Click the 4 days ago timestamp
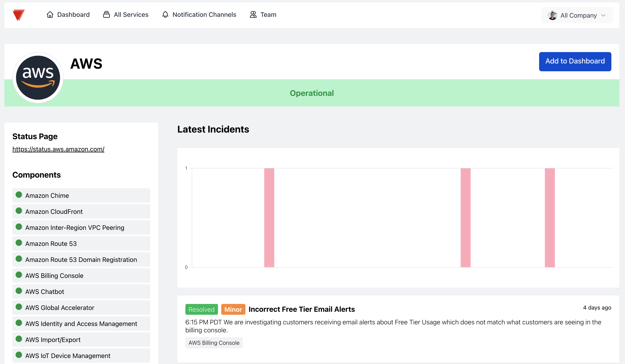Screen dimensions: 625x364 (597, 308)
